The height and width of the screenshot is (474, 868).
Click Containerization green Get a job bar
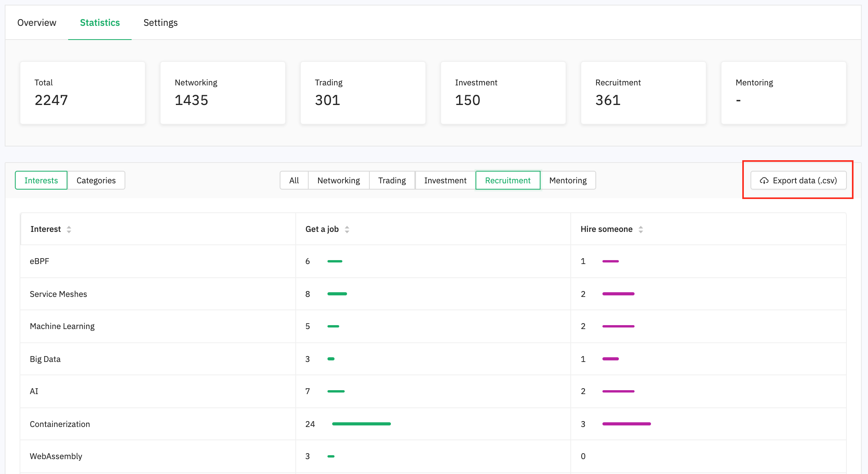pyautogui.click(x=362, y=424)
